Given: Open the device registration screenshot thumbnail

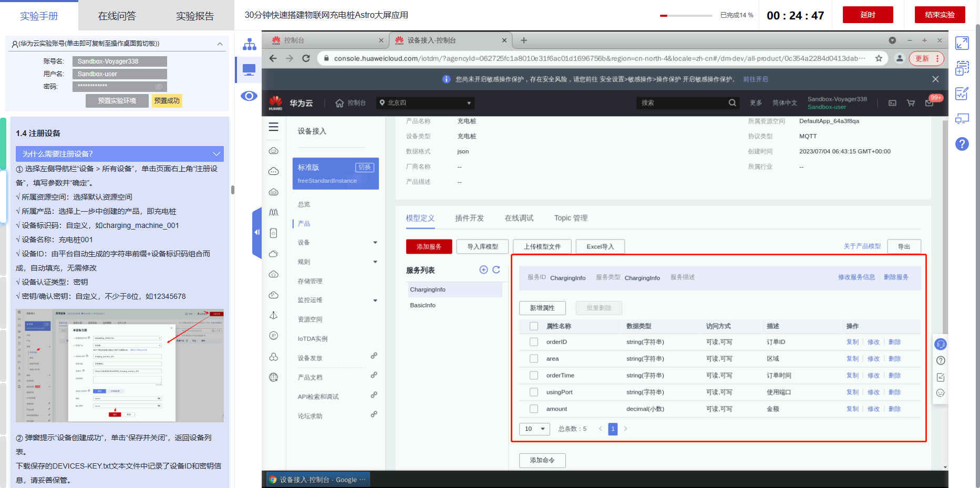Looking at the screenshot, I should coord(120,366).
